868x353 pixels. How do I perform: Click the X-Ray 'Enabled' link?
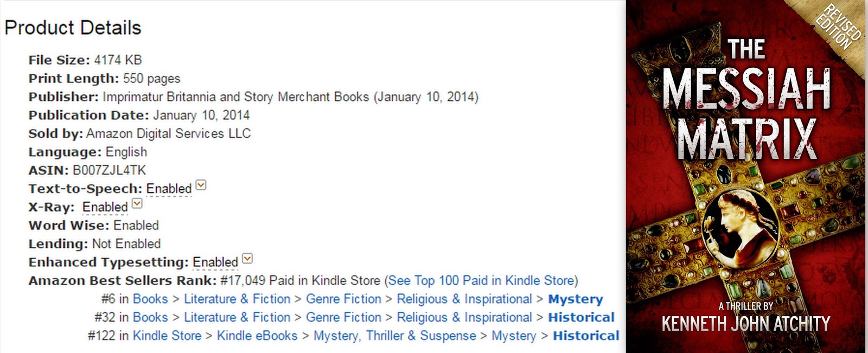click(x=105, y=207)
